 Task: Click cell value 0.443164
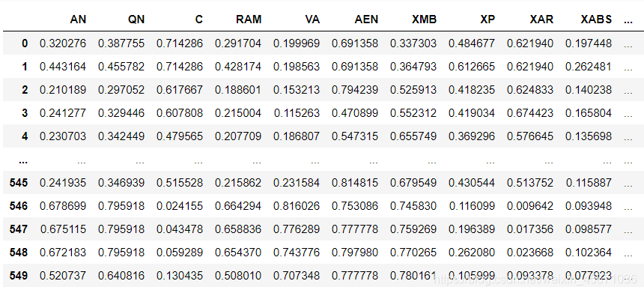coord(63,67)
